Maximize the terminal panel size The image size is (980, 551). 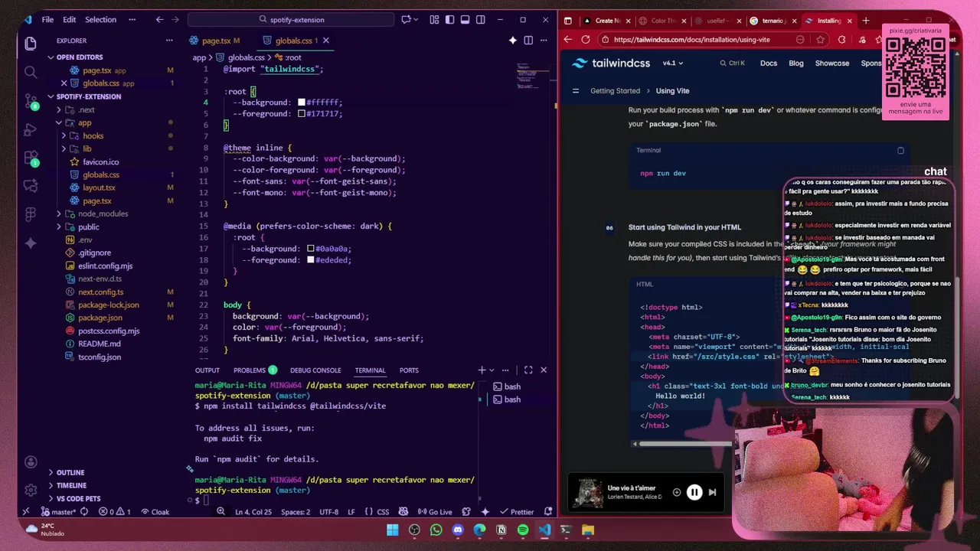click(x=528, y=370)
